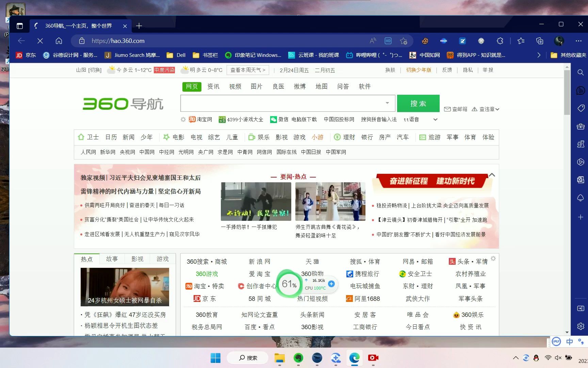Open sidebar Outlook icon
The image size is (588, 368).
click(x=581, y=180)
